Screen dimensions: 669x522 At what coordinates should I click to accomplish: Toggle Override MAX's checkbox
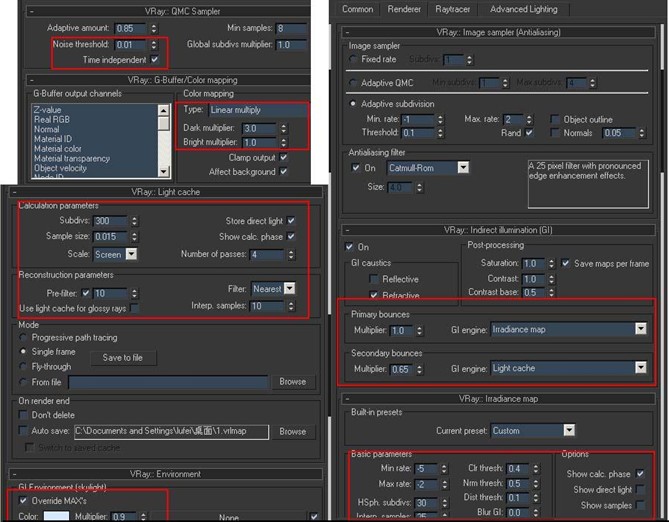[x=23, y=501]
